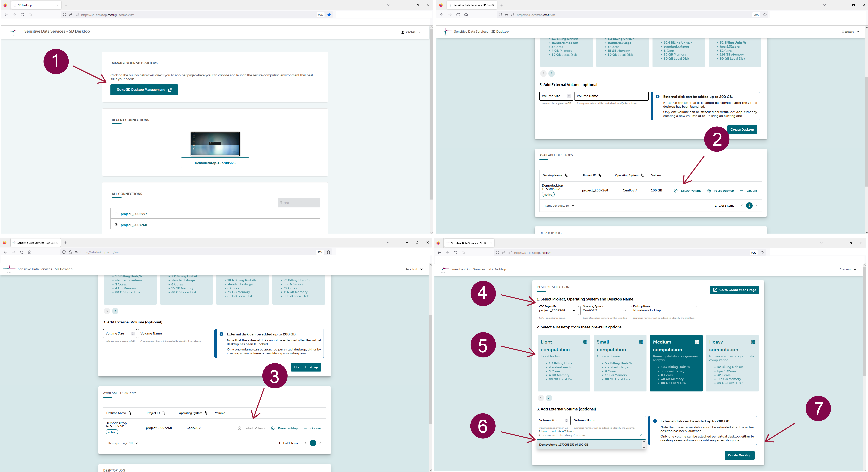Focus Volume Size field in bottom-right window
This screenshot has width=868, height=472.
point(553,420)
